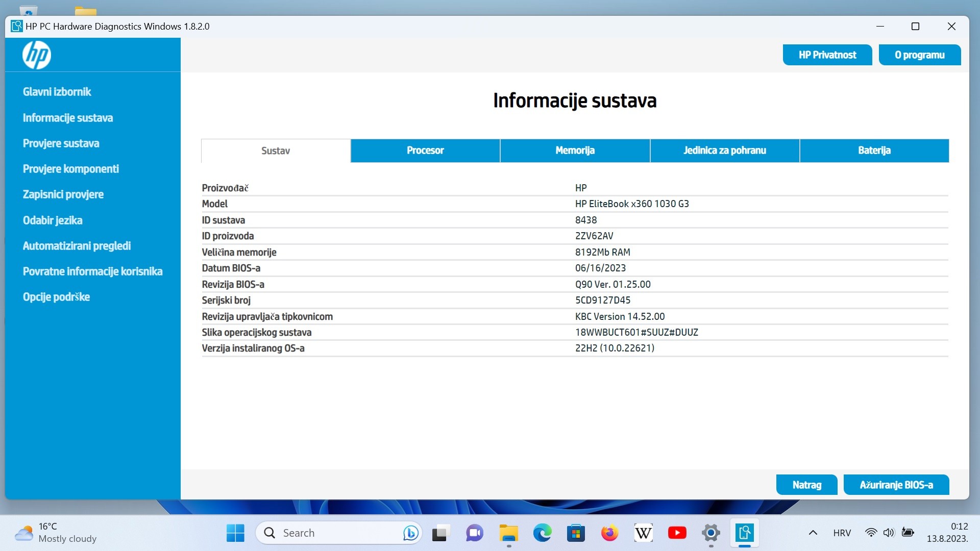Click memory size 8192Mb RAM
The height and width of the screenshot is (551, 980).
603,253
